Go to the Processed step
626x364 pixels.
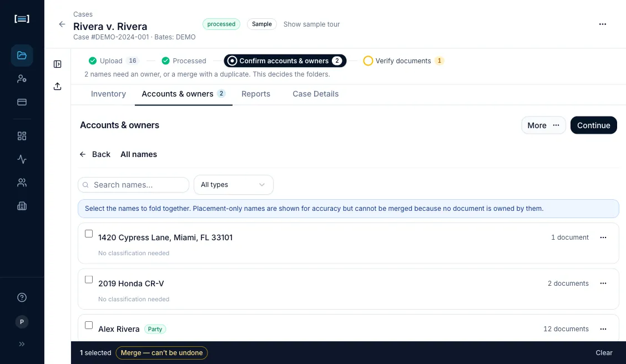point(184,60)
